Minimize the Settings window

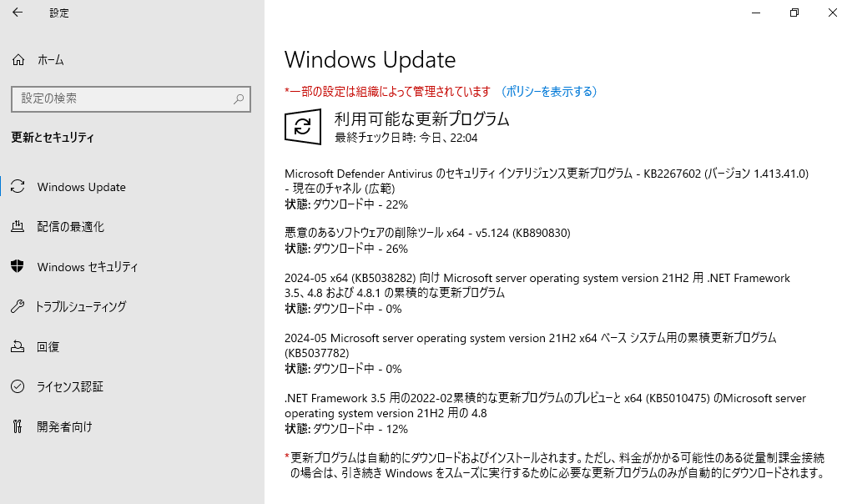[756, 13]
